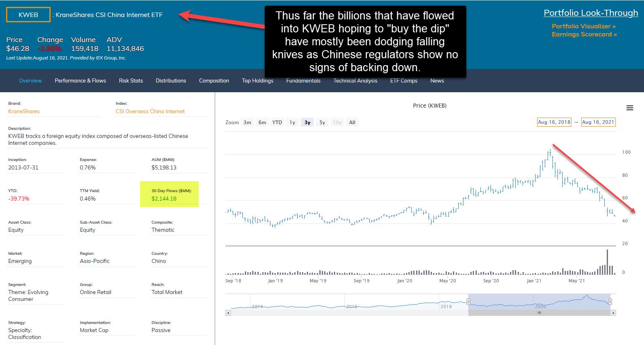Click the YTD return value -39.73%

tap(19, 199)
